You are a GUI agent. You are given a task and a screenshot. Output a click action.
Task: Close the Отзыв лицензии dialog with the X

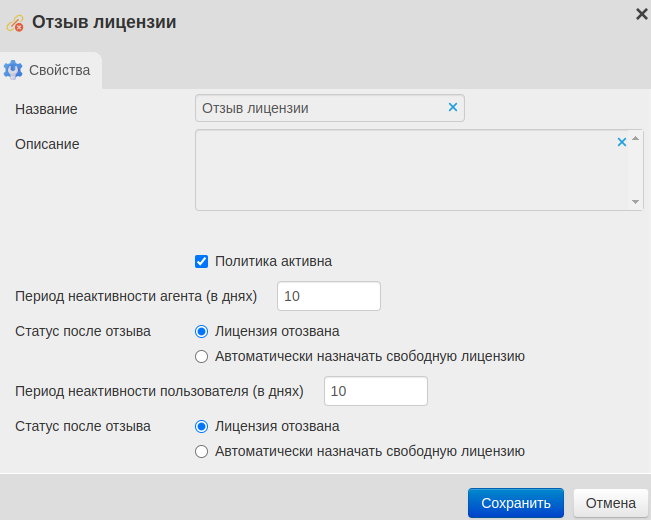641,13
